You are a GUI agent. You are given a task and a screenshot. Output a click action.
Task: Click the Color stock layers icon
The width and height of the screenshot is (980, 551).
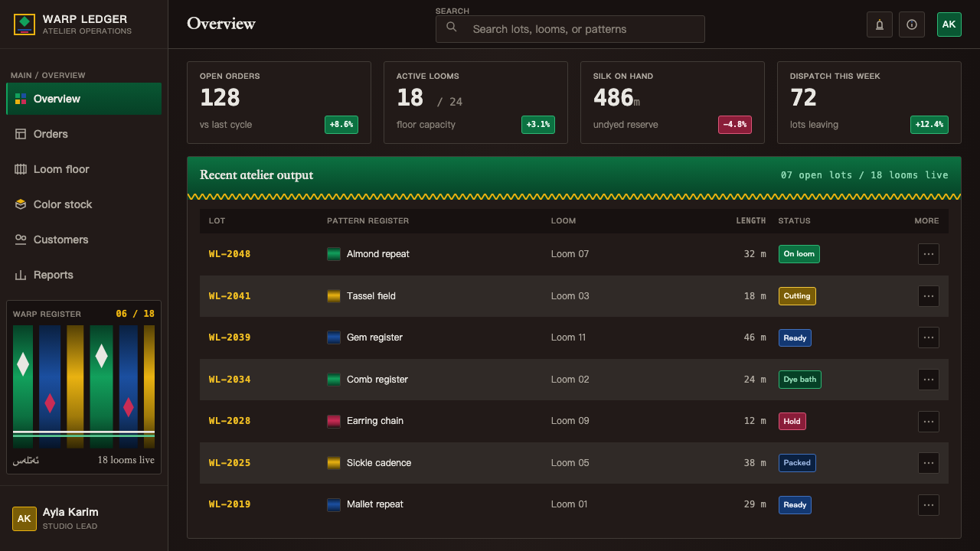pyautogui.click(x=21, y=204)
